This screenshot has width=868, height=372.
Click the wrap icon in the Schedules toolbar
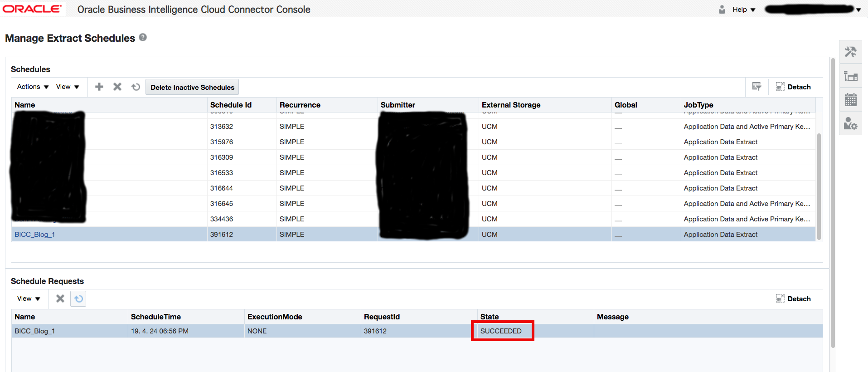coord(756,87)
